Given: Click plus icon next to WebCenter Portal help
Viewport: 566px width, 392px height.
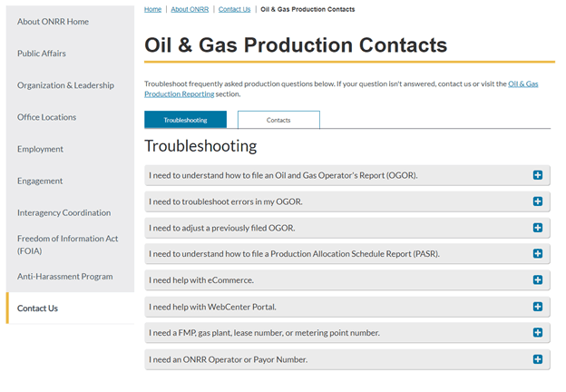Looking at the screenshot, I should 537,307.
